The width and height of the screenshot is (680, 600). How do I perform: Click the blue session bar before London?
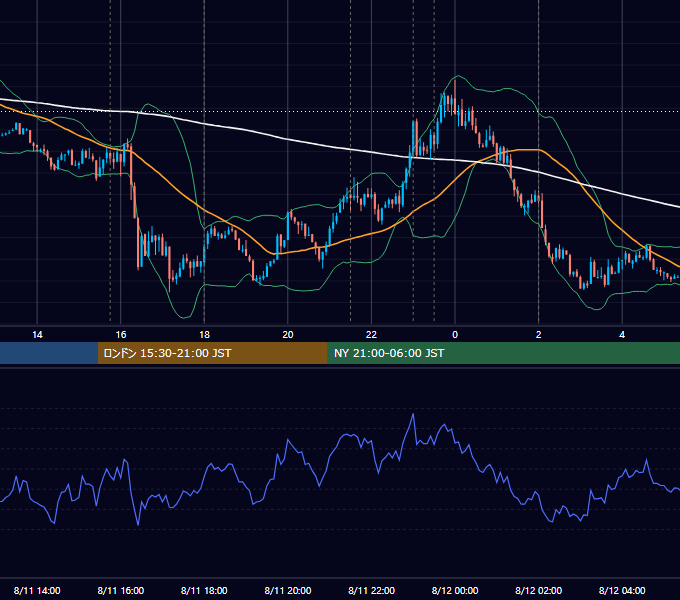click(49, 353)
